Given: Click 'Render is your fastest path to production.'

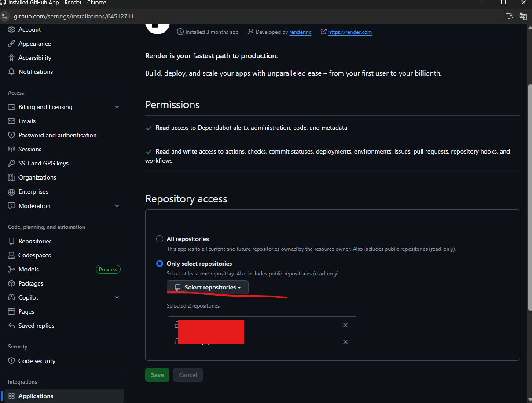Looking at the screenshot, I should coord(212,56).
